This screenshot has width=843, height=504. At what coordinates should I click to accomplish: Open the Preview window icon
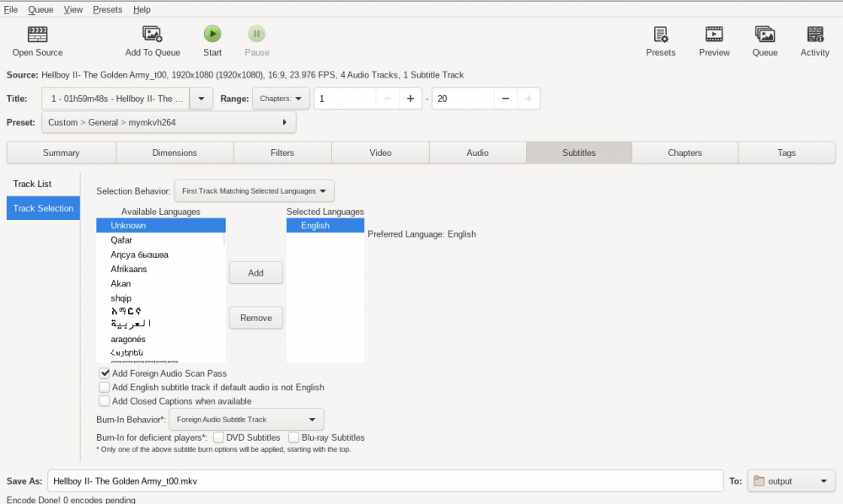[x=714, y=35]
